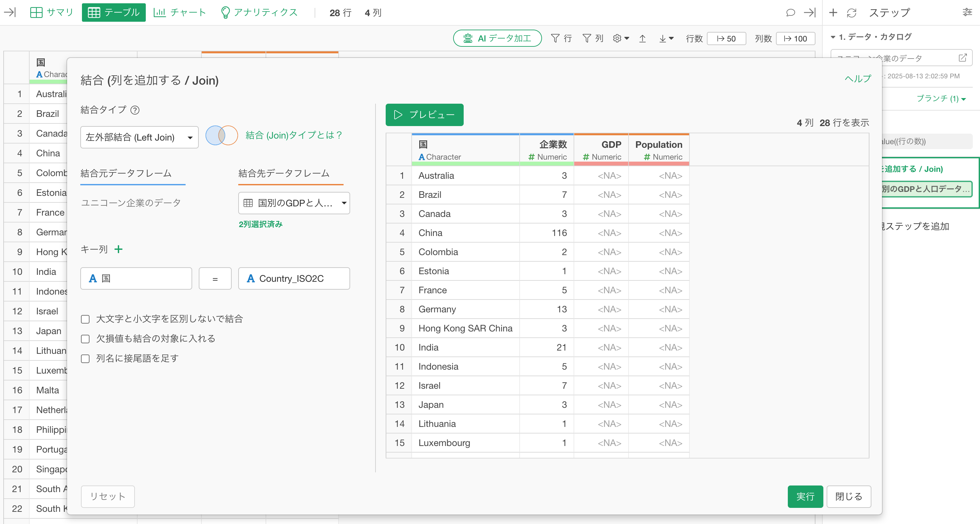Open the 左外部結合 (Left Join) dropdown
Image resolution: width=980 pixels, height=524 pixels.
[139, 137]
